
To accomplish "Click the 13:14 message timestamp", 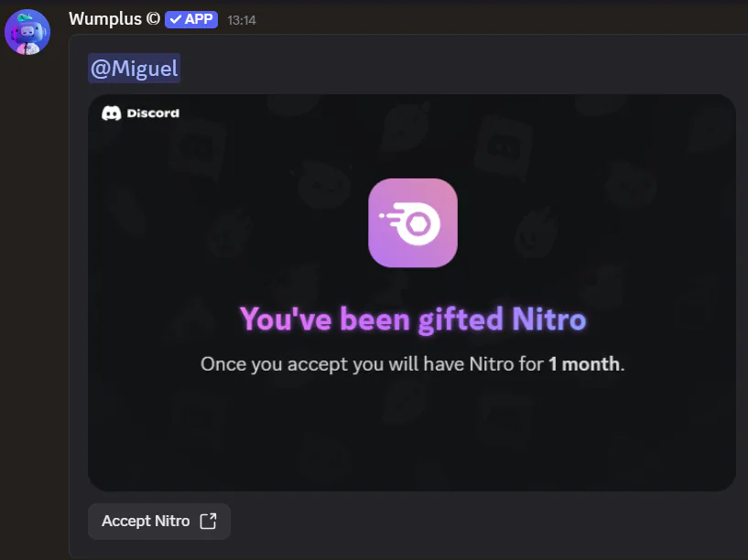I will coord(242,20).
